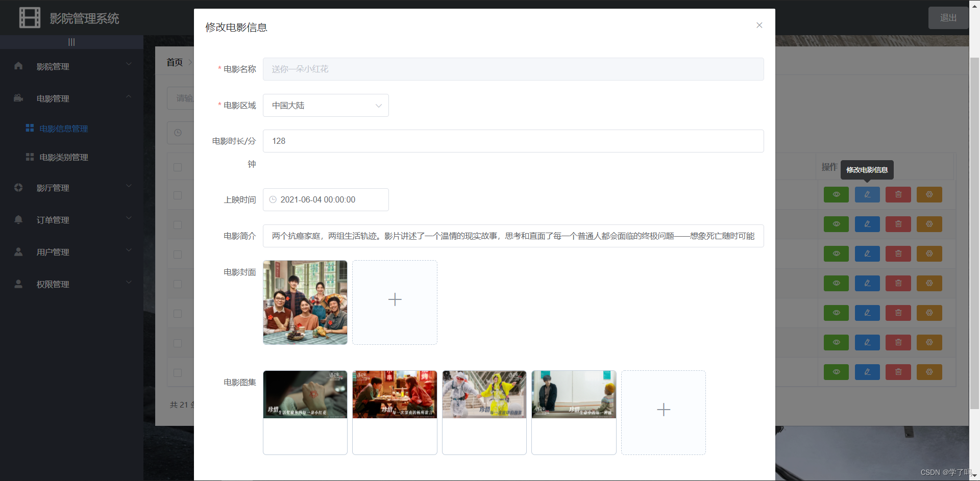The width and height of the screenshot is (980, 481).
Task: Open 订单管理 sidebar menu
Action: [x=71, y=220]
